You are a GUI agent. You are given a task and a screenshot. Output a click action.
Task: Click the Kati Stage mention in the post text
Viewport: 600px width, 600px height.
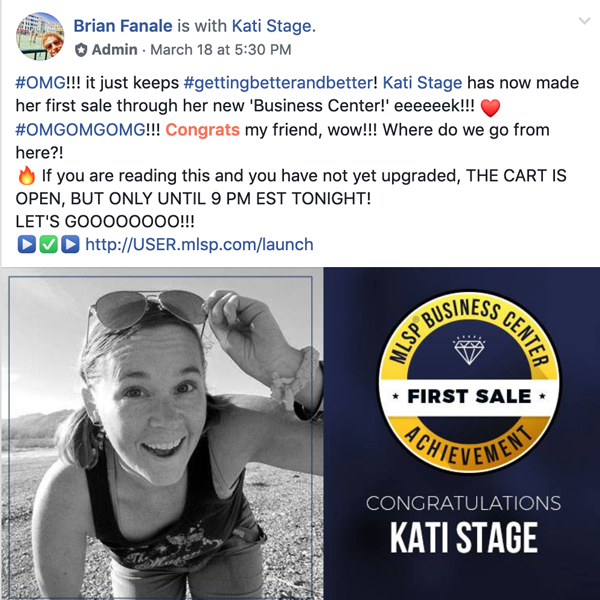(422, 83)
